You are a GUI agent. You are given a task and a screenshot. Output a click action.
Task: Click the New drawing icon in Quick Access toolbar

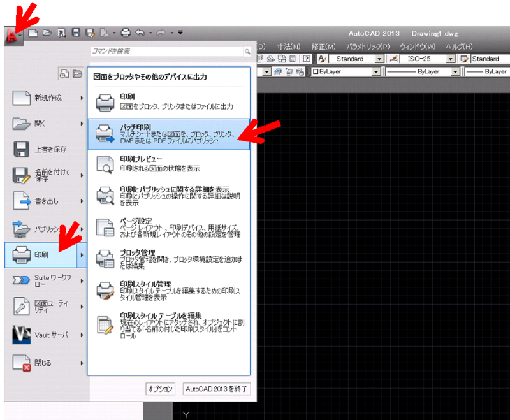(33, 33)
